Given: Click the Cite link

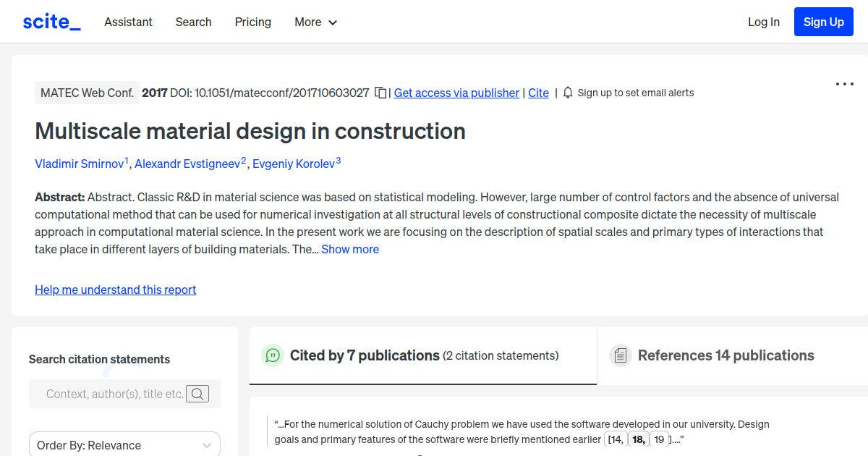Looking at the screenshot, I should tap(538, 93).
